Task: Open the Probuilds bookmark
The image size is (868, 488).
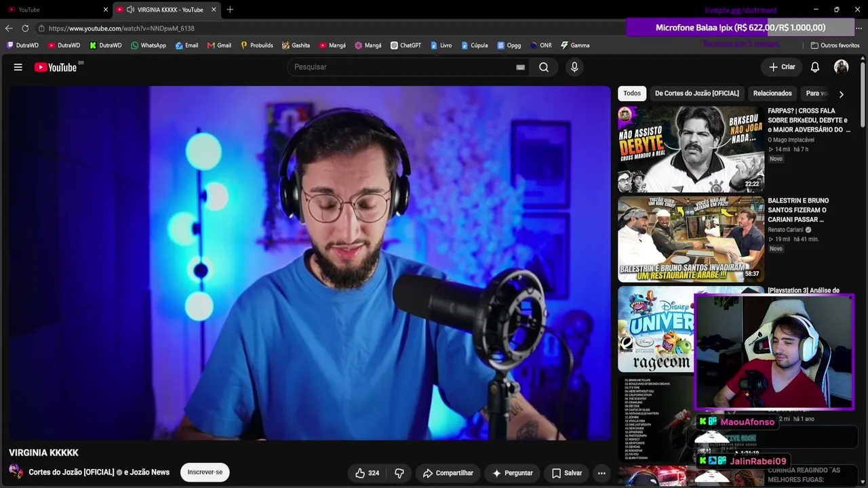Action: pyautogui.click(x=256, y=45)
